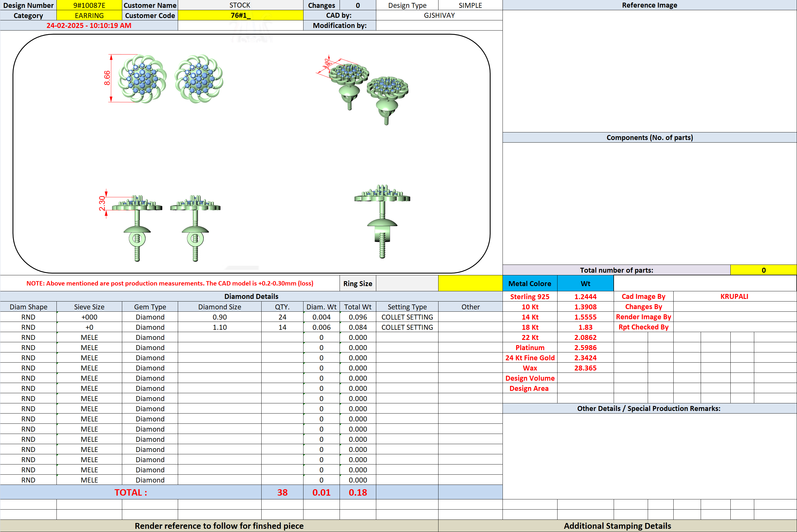Viewport: 797px width, 532px height.
Task: Select the Sieve Size +0 cell
Action: click(x=89, y=327)
